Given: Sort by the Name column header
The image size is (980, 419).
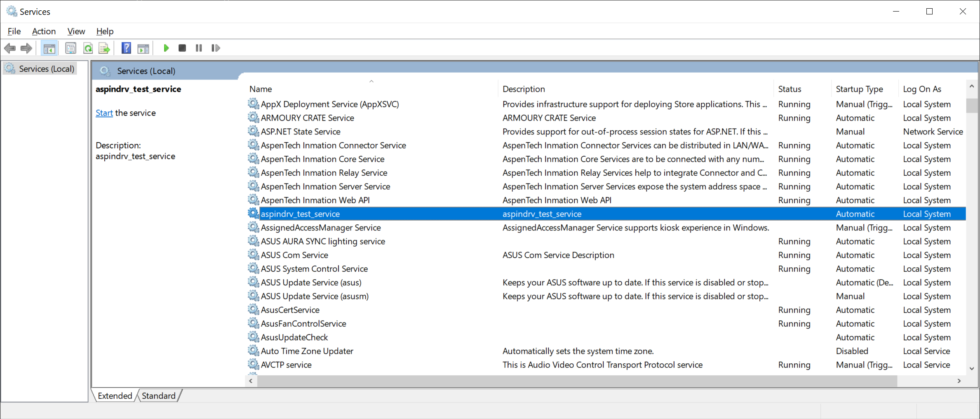Looking at the screenshot, I should (x=371, y=89).
